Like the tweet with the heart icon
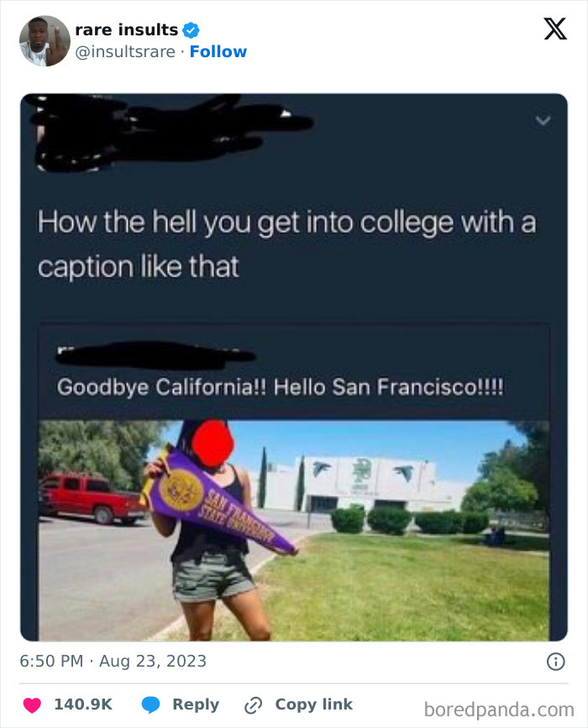588x728 pixels. [32, 704]
